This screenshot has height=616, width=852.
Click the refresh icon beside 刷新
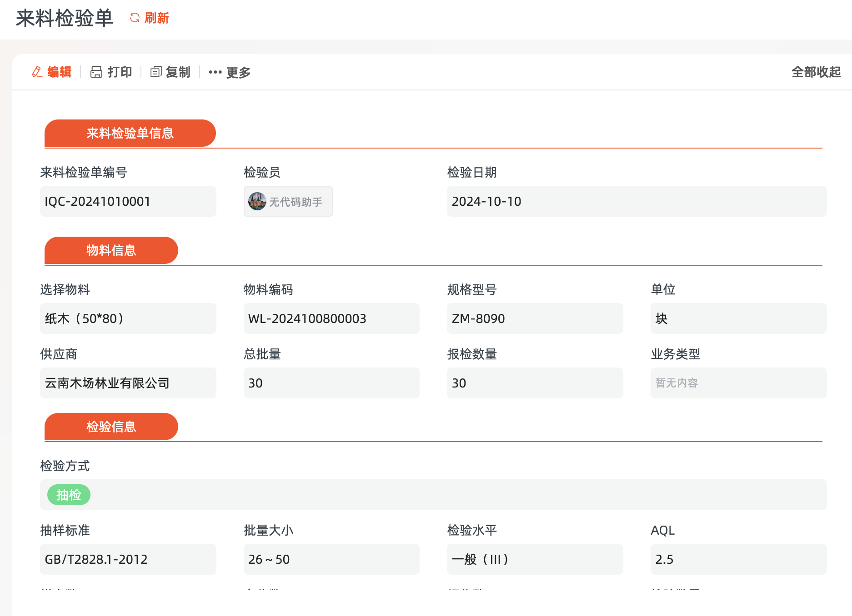[135, 18]
